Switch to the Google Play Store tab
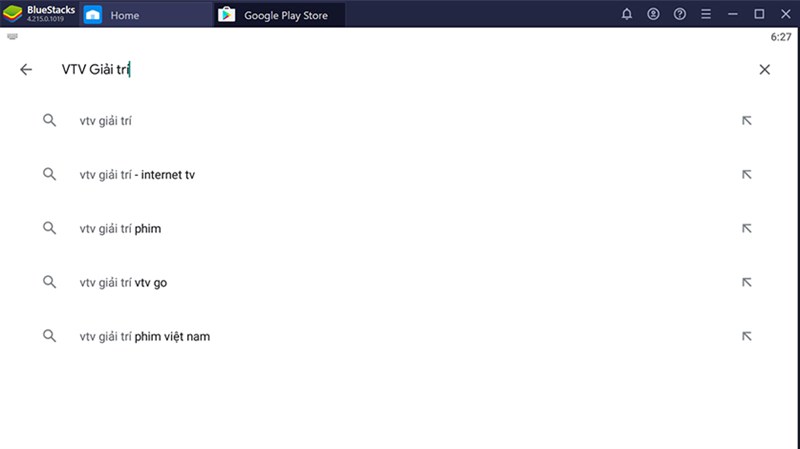800x449 pixels. pyautogui.click(x=279, y=15)
